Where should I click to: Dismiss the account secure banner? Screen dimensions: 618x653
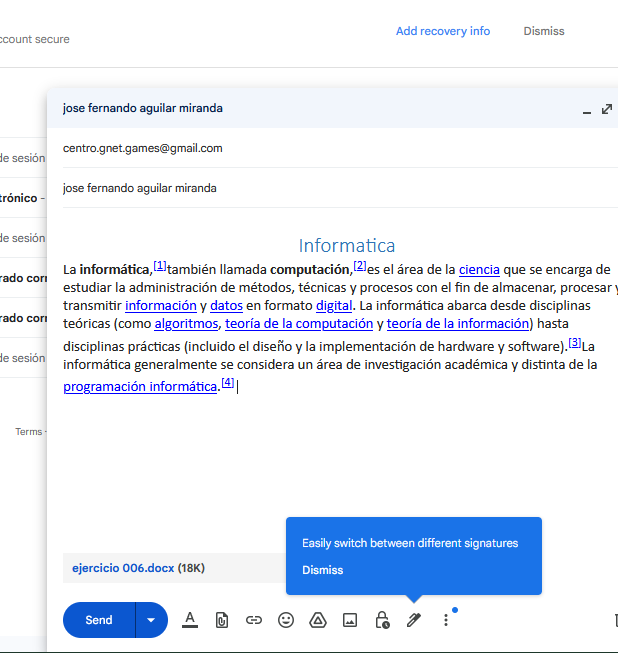tap(544, 31)
